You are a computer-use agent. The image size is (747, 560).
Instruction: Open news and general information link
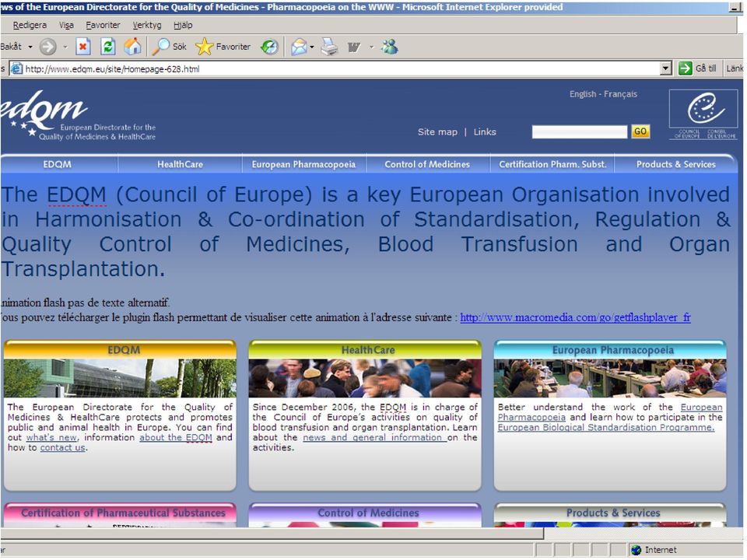point(374,437)
